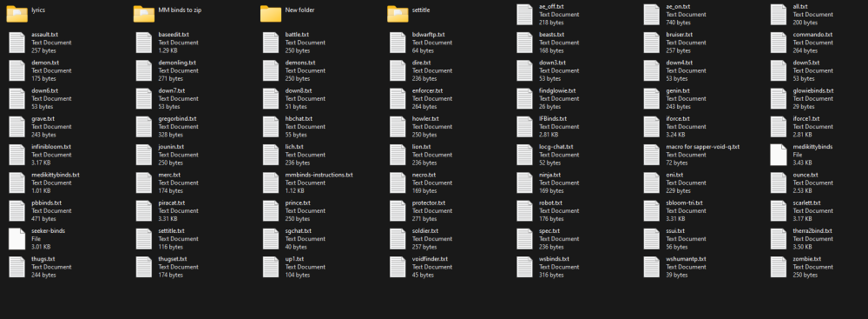Click the lion.txt file name

421,147
